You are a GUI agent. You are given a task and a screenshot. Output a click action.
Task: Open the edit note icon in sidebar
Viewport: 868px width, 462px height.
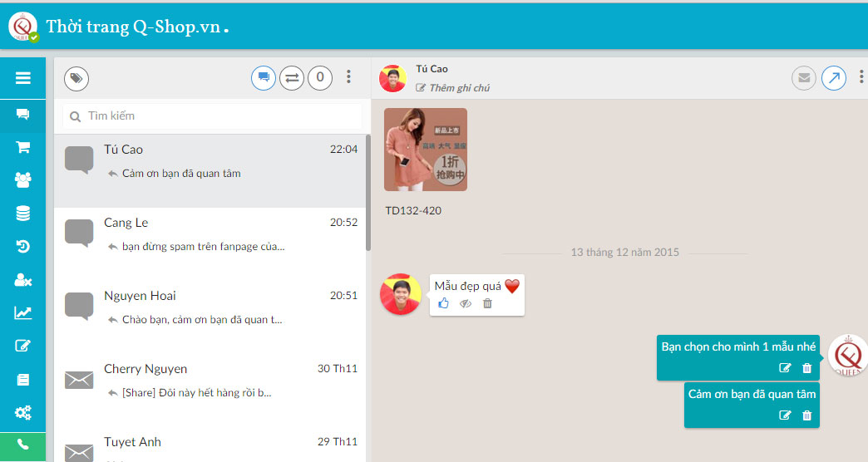tap(22, 346)
